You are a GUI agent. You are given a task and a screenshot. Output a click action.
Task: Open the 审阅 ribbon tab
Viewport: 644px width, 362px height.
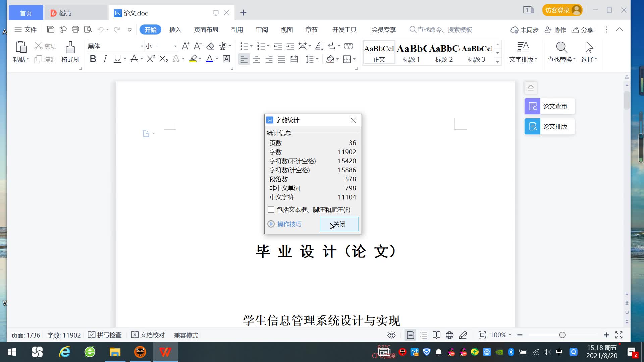[262, 30]
